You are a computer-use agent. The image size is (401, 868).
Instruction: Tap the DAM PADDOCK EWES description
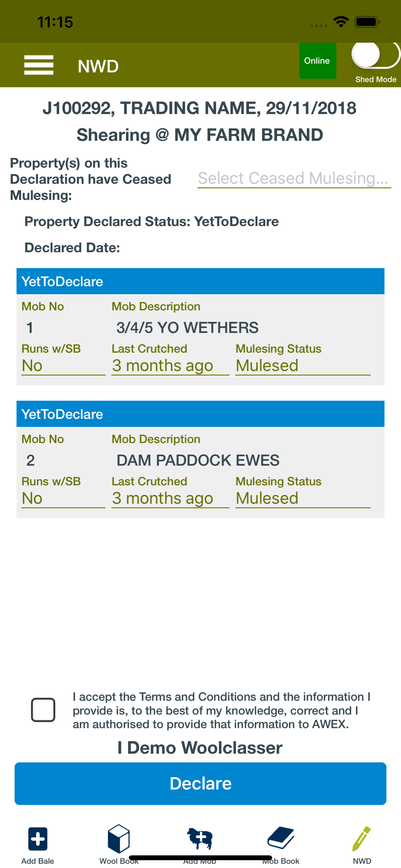pyautogui.click(x=198, y=460)
